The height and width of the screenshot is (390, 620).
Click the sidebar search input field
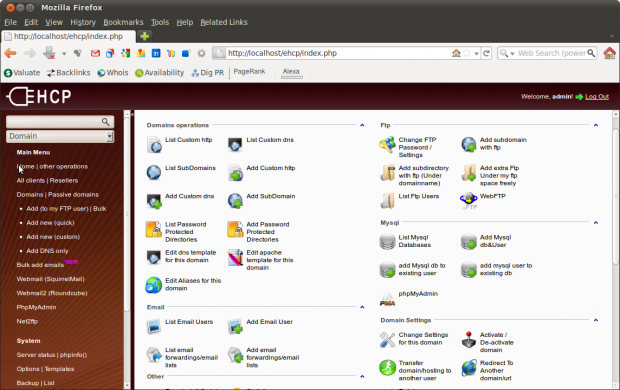tap(60, 121)
